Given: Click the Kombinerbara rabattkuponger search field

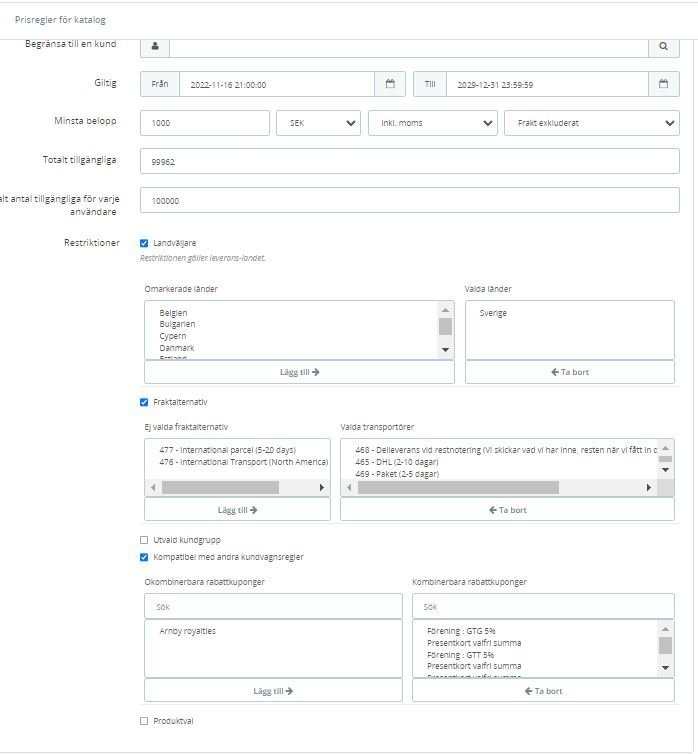Looking at the screenshot, I should (543, 606).
